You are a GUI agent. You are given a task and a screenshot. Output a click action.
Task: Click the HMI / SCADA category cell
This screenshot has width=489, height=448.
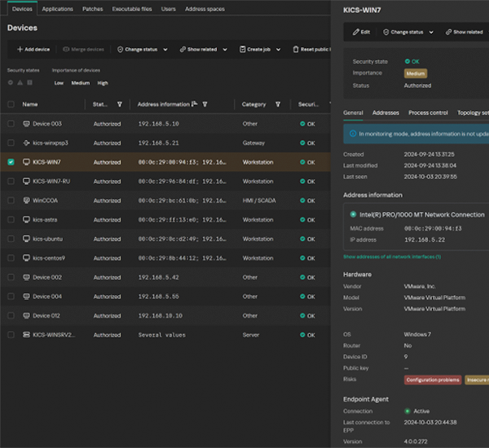point(259,200)
